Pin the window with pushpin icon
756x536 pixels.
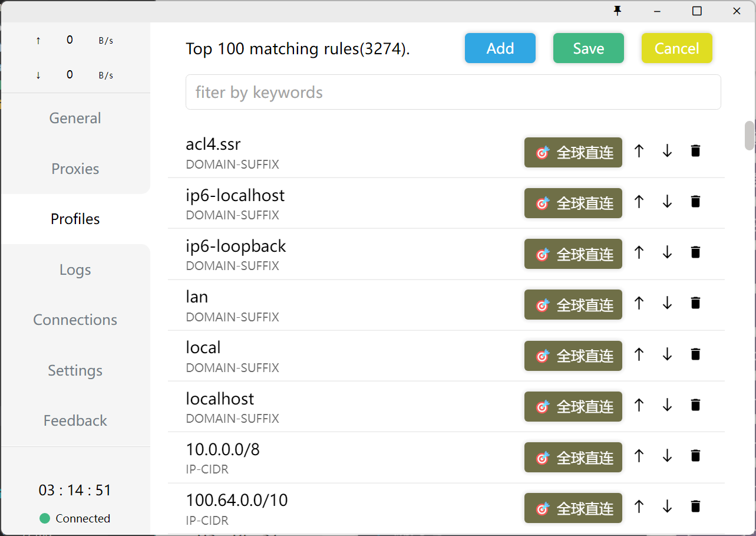[618, 11]
